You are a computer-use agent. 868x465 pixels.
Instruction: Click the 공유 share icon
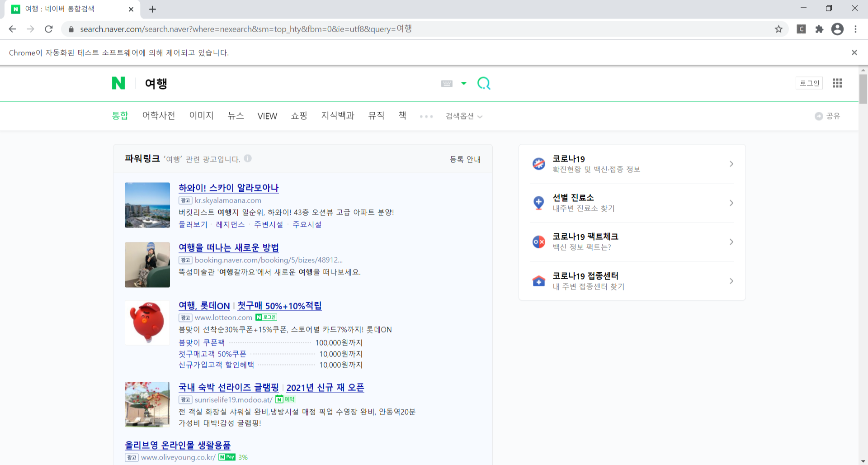click(819, 116)
